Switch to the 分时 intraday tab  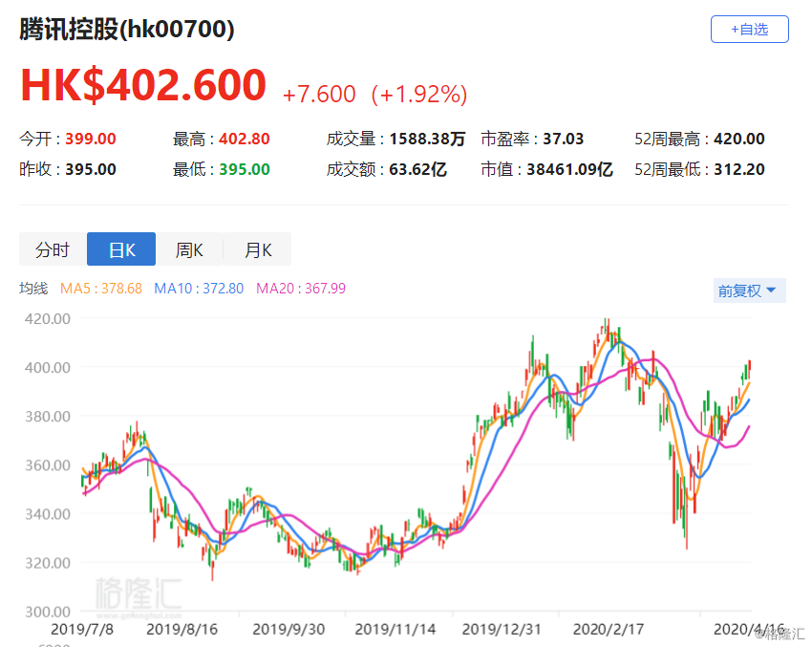click(x=53, y=249)
